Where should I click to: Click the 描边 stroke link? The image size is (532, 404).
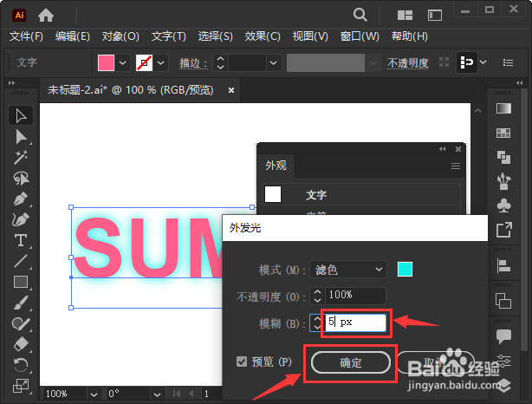coord(193,62)
